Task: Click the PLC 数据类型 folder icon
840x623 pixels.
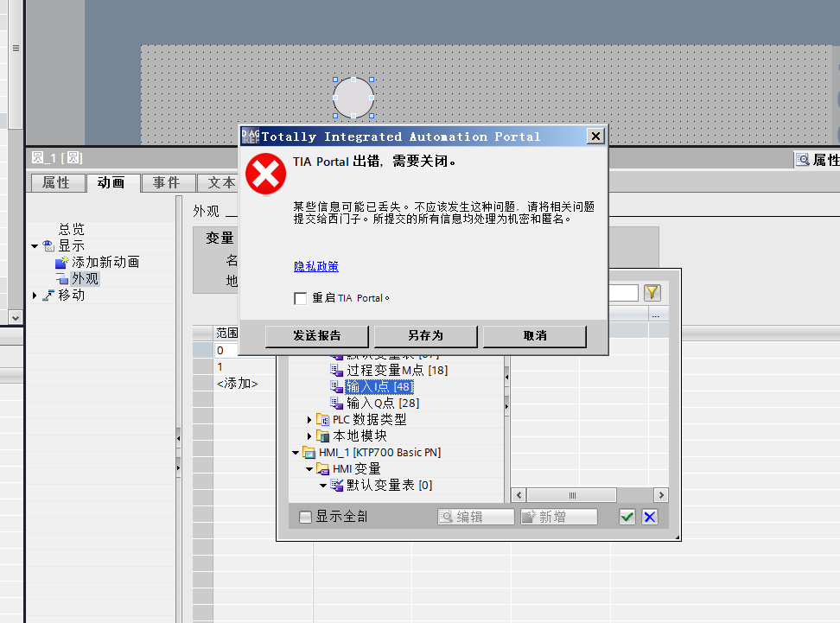Action: [x=322, y=419]
